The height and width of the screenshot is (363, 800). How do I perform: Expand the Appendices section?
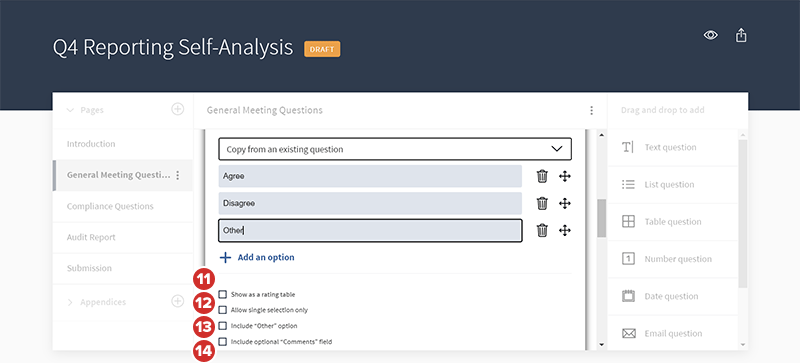(70, 302)
